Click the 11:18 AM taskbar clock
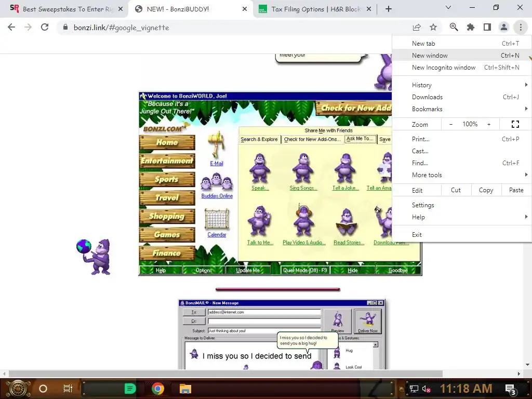Image resolution: width=532 pixels, height=399 pixels. [x=466, y=389]
